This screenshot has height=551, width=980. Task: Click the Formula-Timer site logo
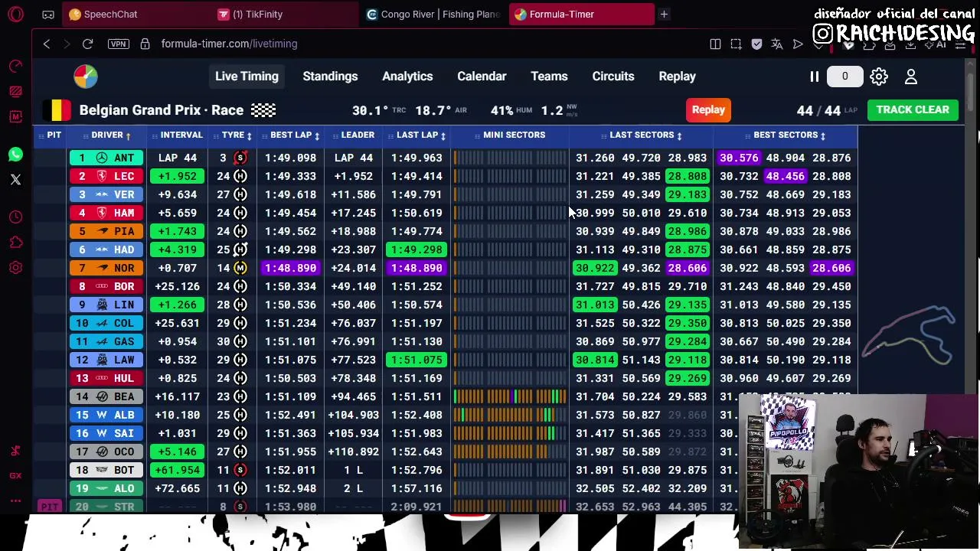(x=86, y=77)
